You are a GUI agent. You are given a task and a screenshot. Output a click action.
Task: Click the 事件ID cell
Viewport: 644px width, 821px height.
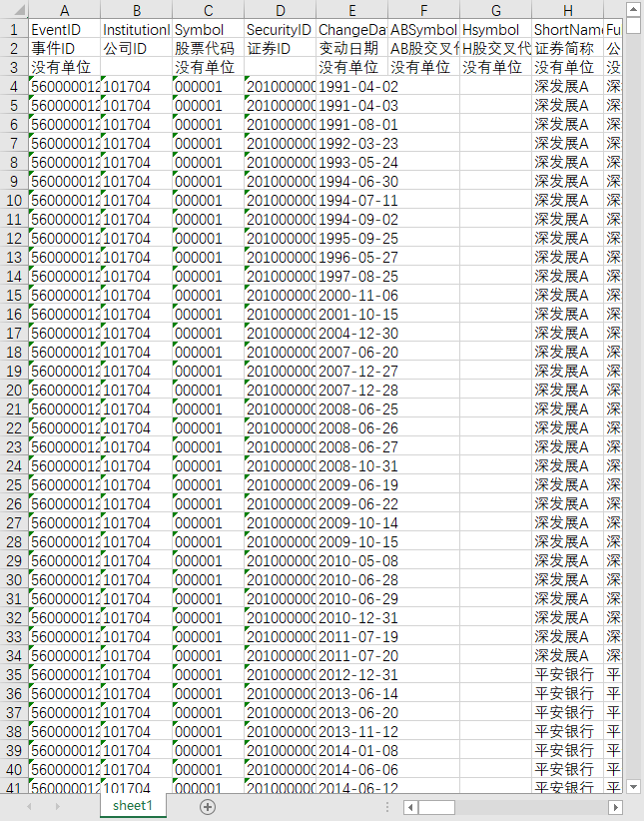pyautogui.click(x=64, y=48)
